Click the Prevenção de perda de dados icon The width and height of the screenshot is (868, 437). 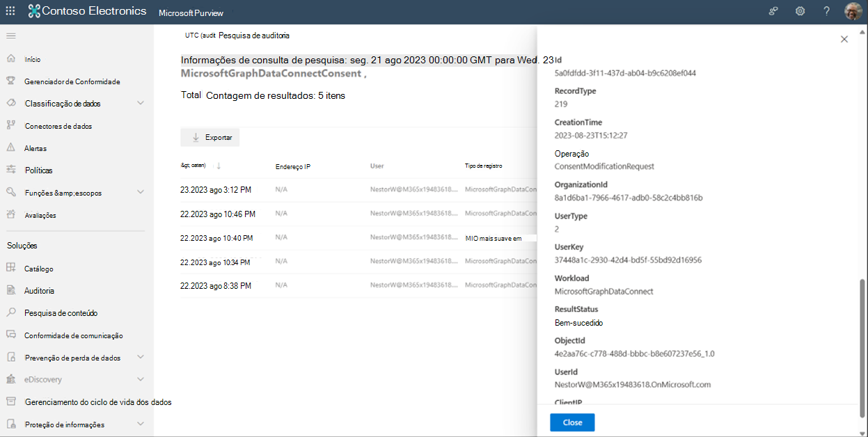point(10,357)
